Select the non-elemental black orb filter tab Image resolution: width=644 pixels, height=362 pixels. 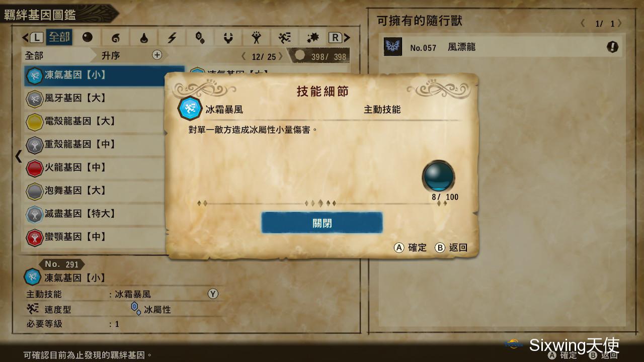88,38
